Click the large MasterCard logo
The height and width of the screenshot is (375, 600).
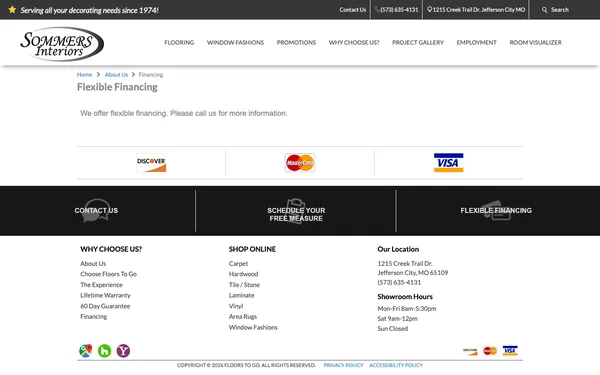click(300, 163)
